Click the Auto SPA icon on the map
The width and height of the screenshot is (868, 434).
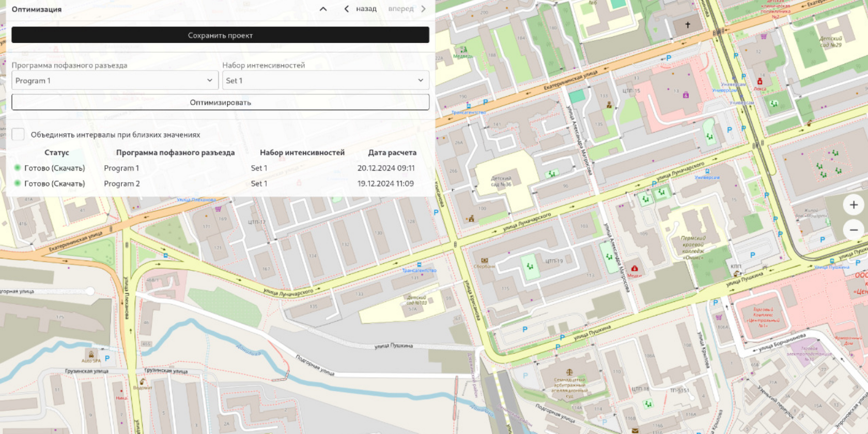tap(91, 354)
